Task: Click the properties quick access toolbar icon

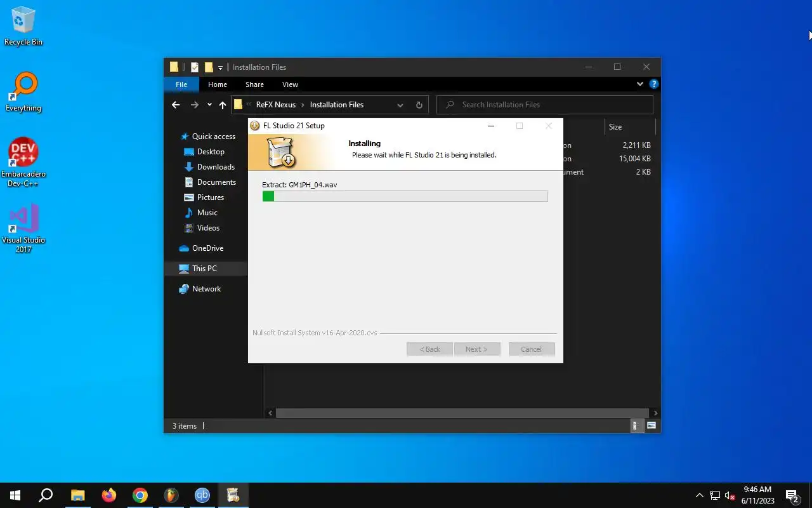Action: tap(195, 67)
